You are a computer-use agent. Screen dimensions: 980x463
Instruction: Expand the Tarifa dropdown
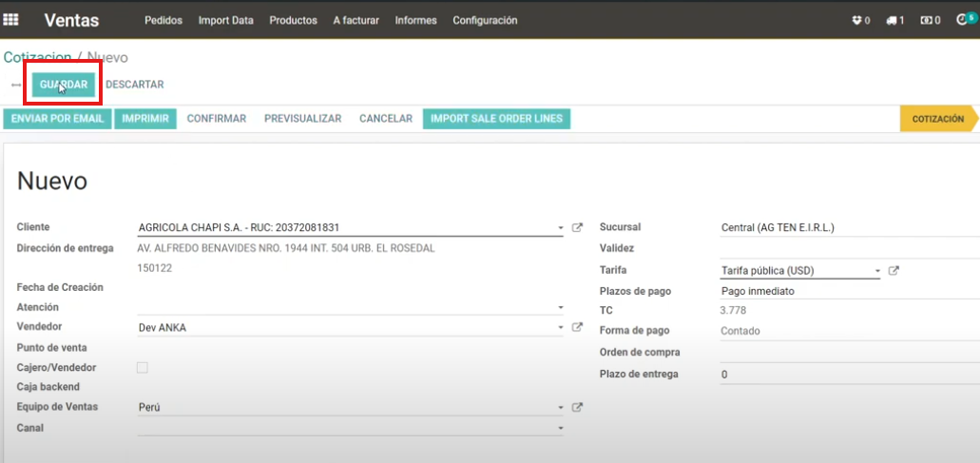tap(877, 271)
